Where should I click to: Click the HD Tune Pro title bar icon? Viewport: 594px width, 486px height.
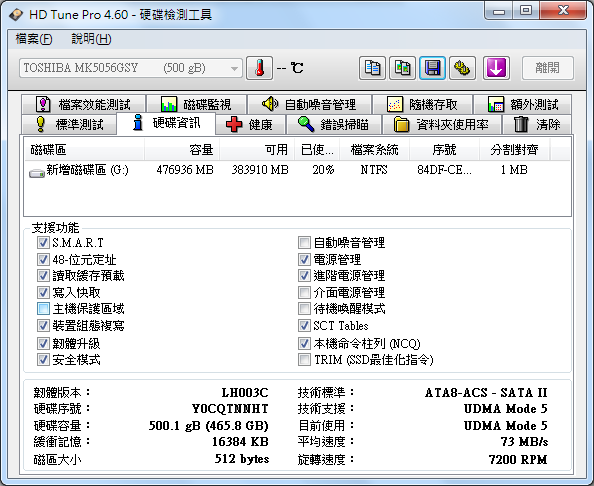[16, 15]
